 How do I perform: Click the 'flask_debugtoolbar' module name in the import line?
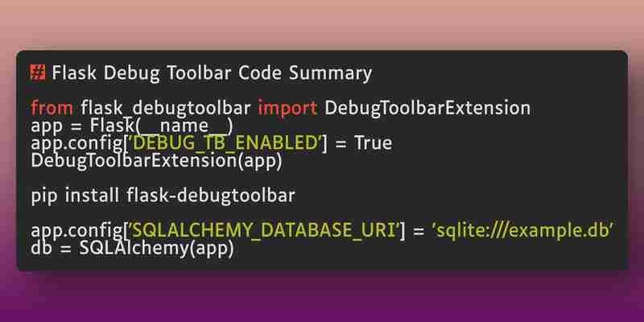[x=166, y=109]
